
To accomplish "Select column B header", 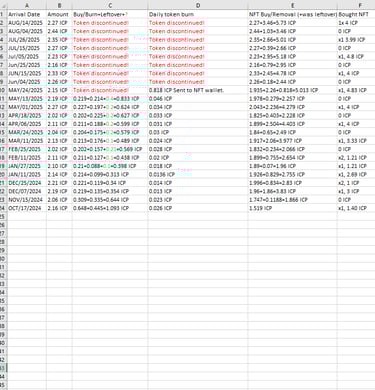I will [59, 5].
